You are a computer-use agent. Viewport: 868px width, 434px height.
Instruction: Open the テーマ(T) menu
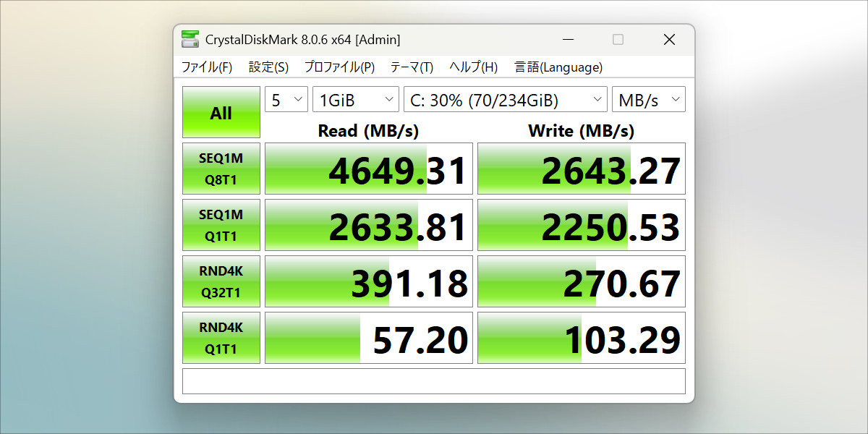412,67
